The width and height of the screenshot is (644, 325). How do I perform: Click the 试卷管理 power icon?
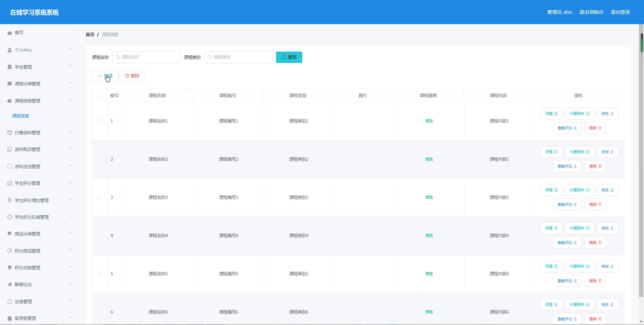[x=10, y=302]
